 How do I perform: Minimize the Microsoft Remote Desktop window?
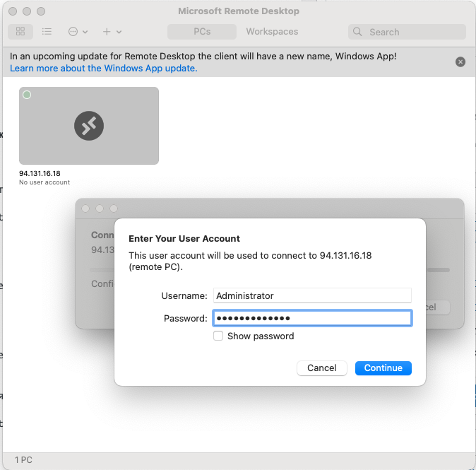coord(27,11)
